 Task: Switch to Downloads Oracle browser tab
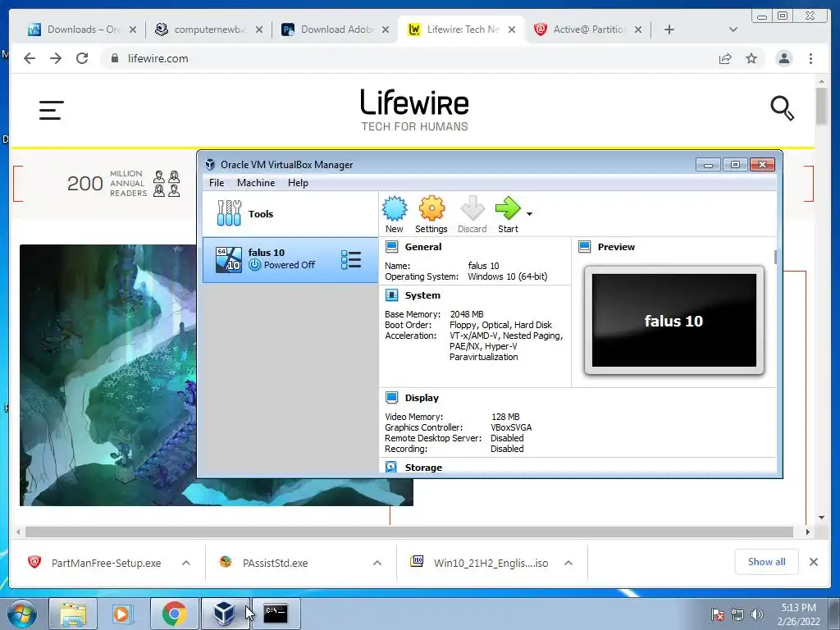point(82,30)
